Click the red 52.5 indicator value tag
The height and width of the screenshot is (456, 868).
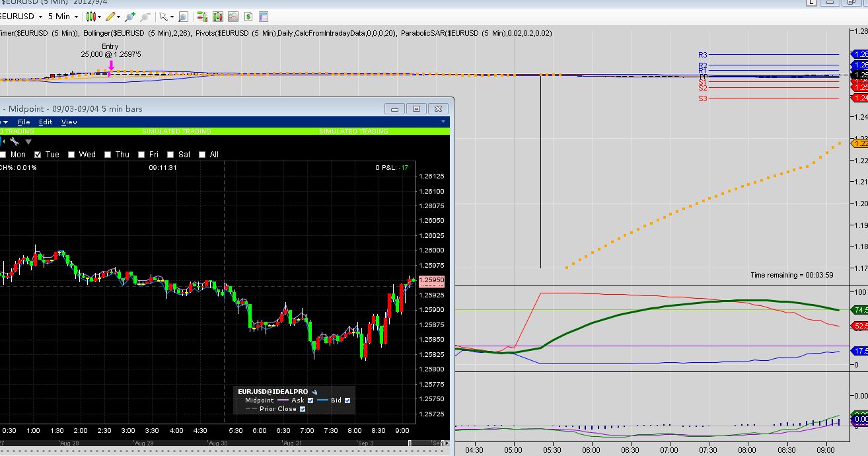pos(859,326)
